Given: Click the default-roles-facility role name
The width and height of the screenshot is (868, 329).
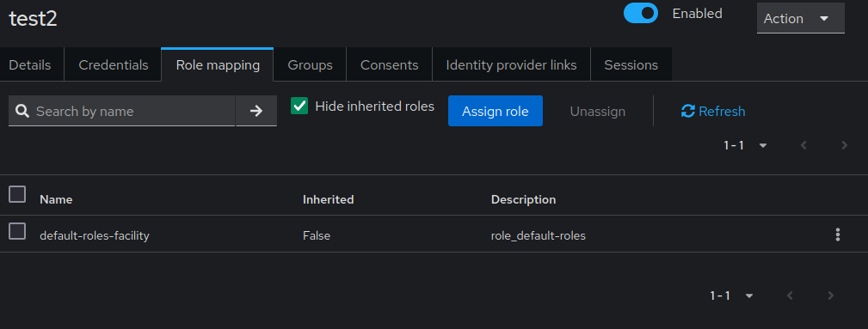Looking at the screenshot, I should coord(95,235).
